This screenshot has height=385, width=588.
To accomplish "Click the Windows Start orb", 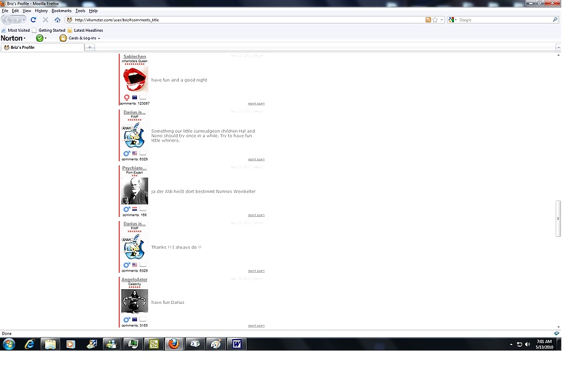I will click(9, 344).
